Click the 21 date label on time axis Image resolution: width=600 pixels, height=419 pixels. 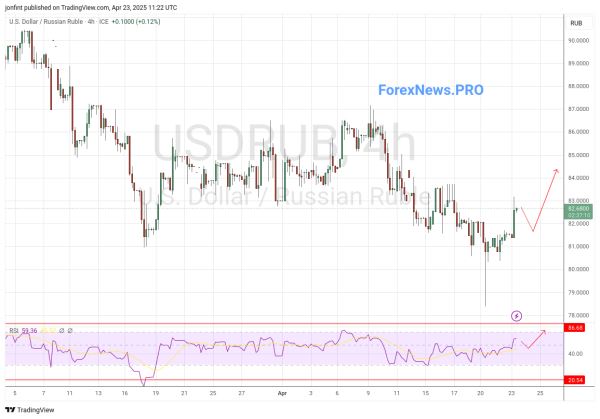tap(184, 393)
